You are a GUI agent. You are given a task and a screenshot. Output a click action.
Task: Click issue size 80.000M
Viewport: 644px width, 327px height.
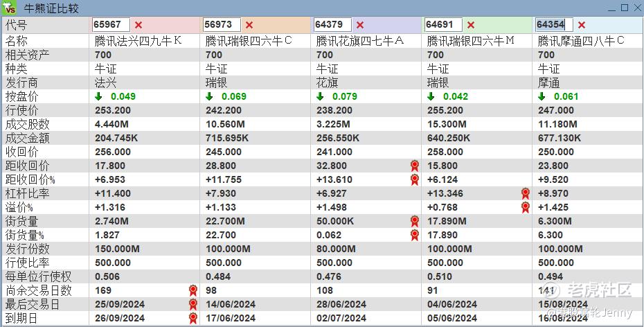click(x=337, y=249)
